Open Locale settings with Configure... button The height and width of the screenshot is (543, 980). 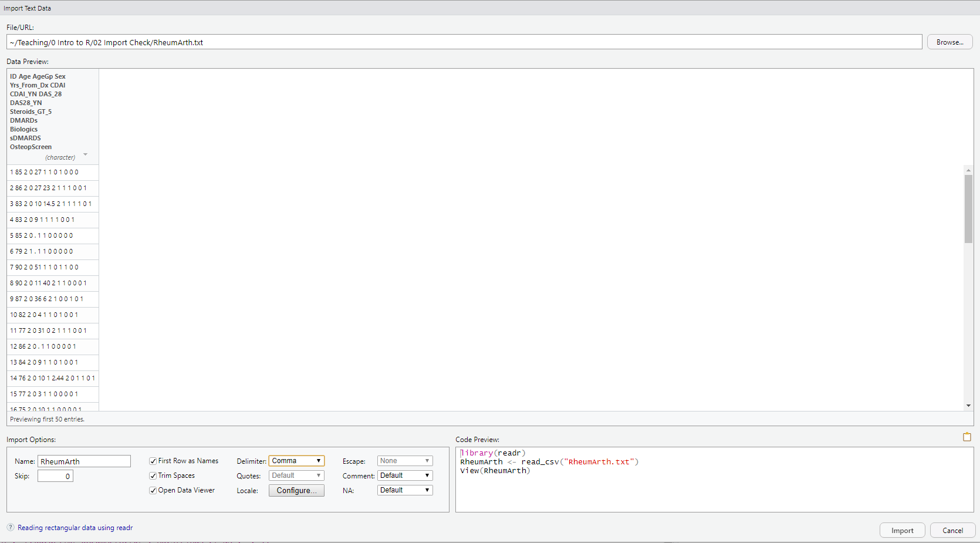coord(296,491)
